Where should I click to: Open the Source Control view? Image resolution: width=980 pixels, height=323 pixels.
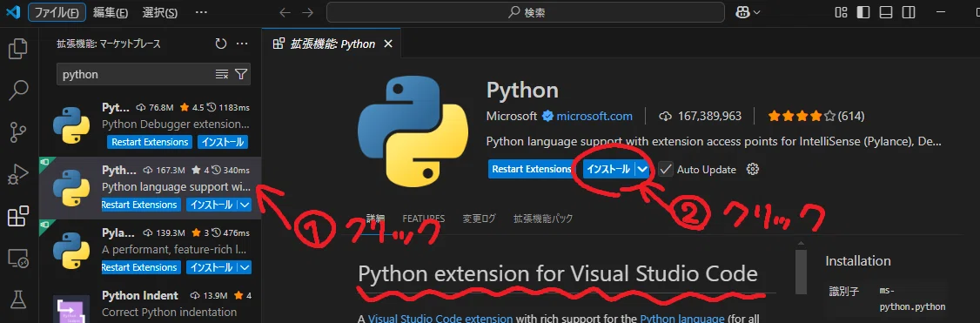pos(17,132)
